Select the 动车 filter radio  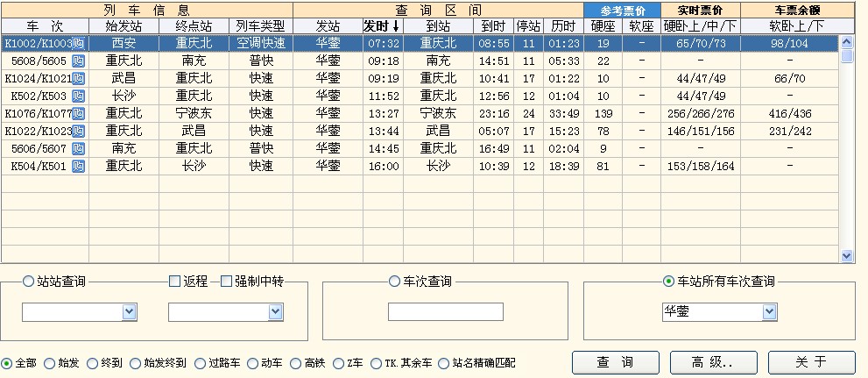pos(252,364)
